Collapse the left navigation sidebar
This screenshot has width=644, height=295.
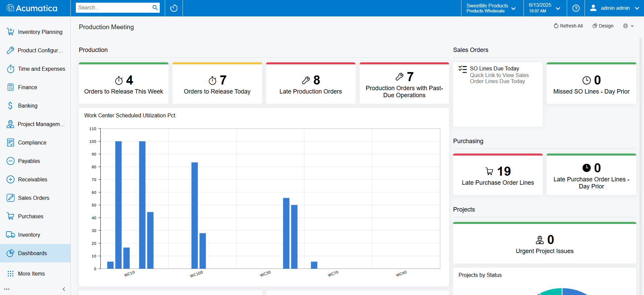(64, 289)
